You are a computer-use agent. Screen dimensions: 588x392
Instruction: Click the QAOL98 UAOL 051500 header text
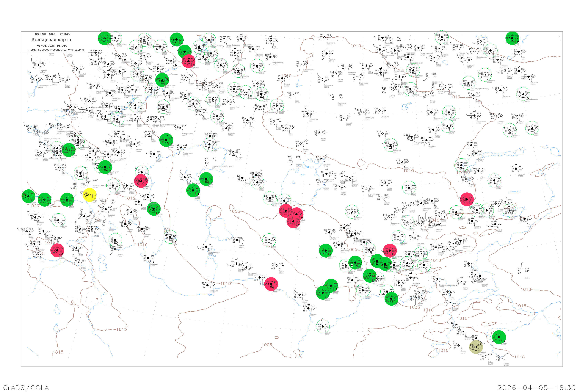click(53, 34)
